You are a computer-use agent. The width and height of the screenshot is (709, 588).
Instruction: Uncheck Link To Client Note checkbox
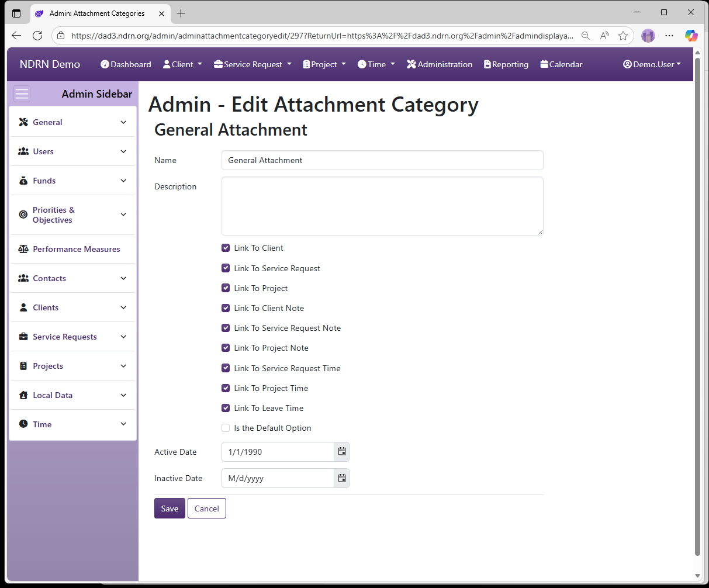coord(226,308)
